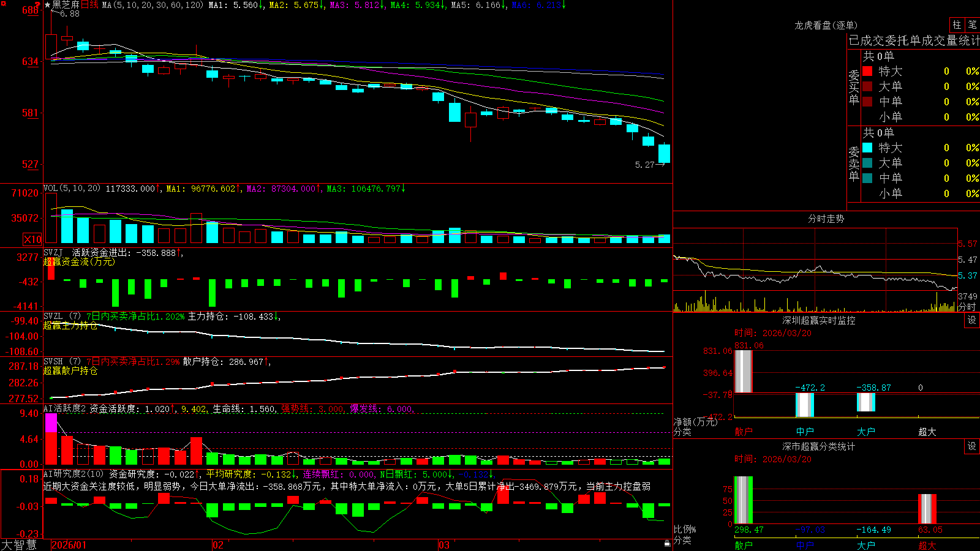Click the small red square icon in the top-left corner
This screenshot has height=551, width=980.
2,2
